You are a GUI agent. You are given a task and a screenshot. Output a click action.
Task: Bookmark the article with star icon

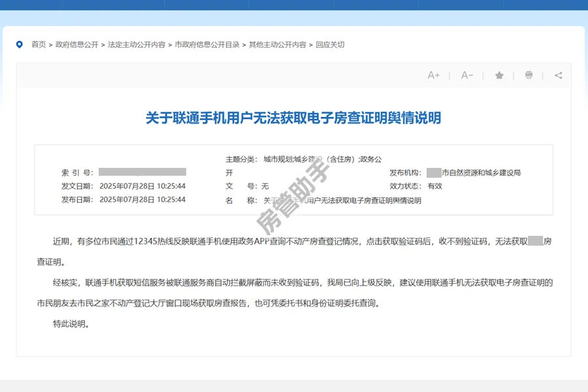tap(499, 75)
